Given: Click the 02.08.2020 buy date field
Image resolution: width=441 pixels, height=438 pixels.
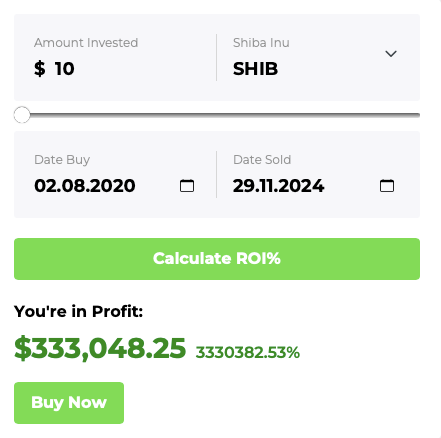Looking at the screenshot, I should tap(85, 186).
